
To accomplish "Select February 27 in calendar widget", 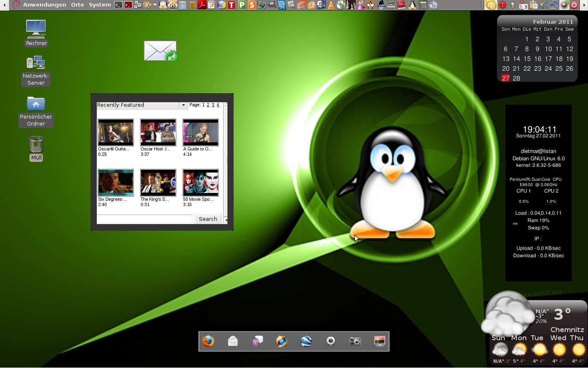I will pyautogui.click(x=506, y=78).
